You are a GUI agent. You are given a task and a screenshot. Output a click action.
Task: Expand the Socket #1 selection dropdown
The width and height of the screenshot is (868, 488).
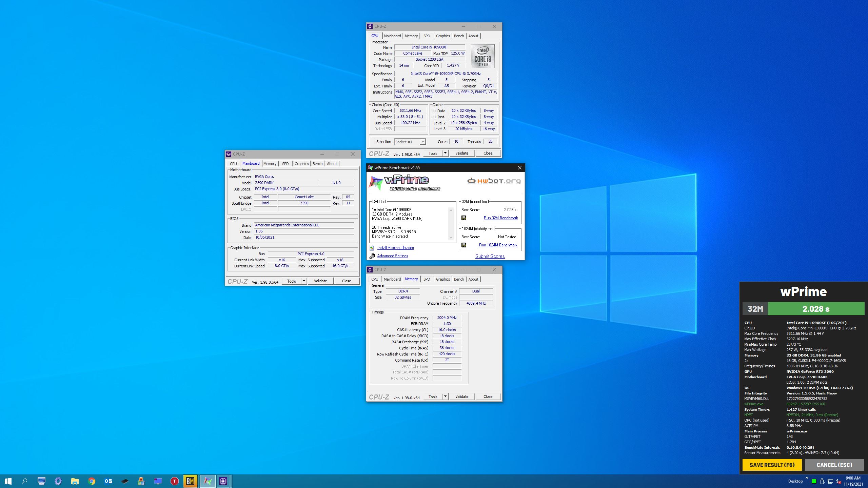pos(423,142)
